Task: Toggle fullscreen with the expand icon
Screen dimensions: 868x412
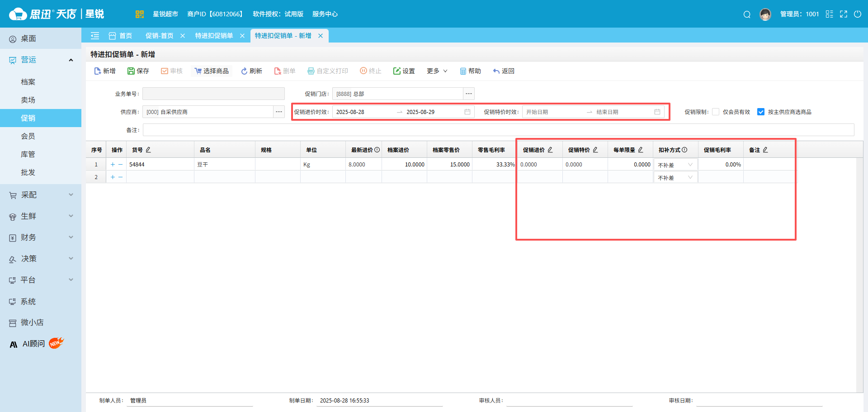Action: coord(844,14)
